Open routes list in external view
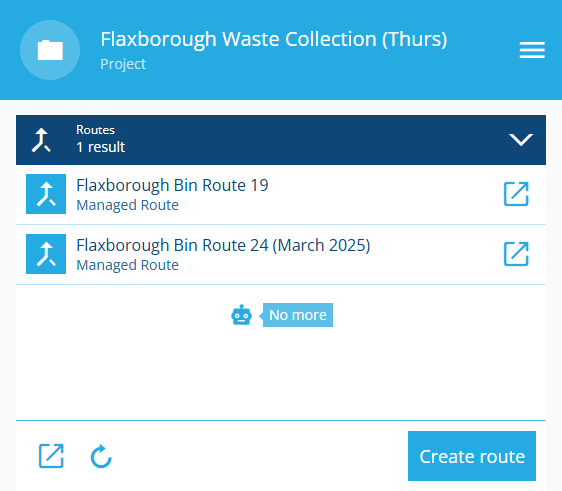This screenshot has height=491, width=562. pyautogui.click(x=51, y=456)
